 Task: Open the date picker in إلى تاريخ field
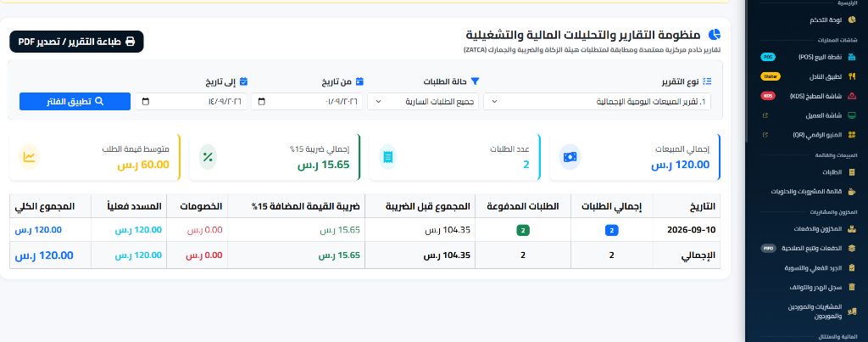click(x=146, y=102)
